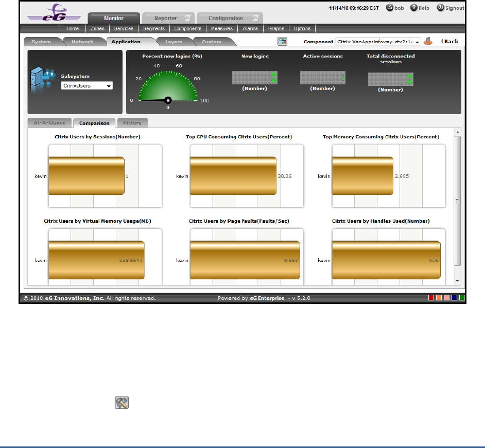Click the 'Citrix Users by Sessions(Number)' chart title
Screen dimensions: 485x448
pos(97,137)
